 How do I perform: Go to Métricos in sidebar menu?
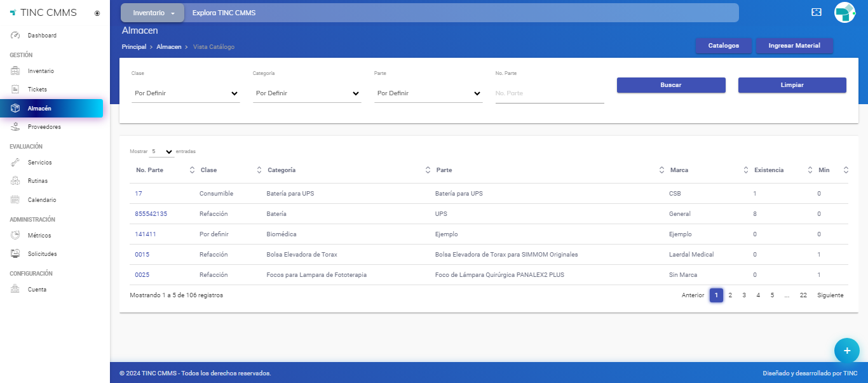click(x=39, y=236)
